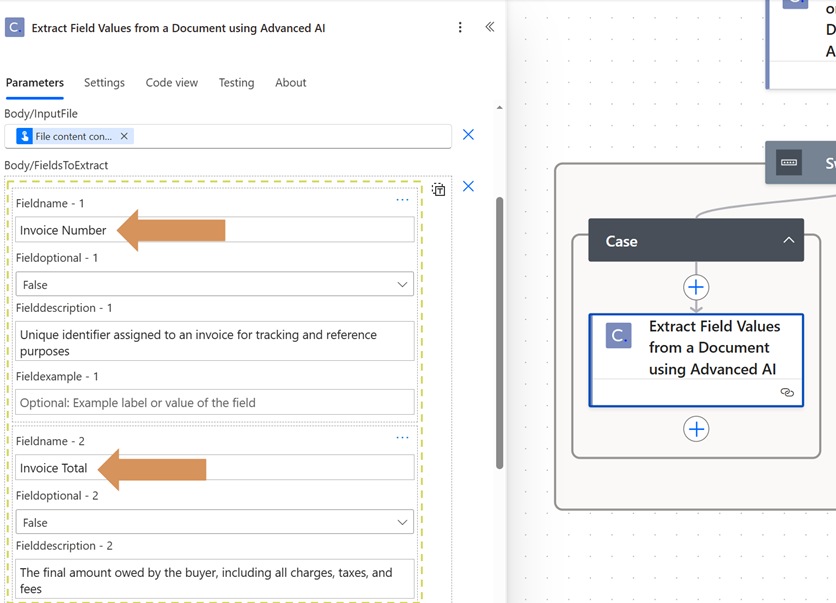Click the switch-to-array-input icon for FieldsToExtract
Viewport: 836px width, 603px height.
click(439, 189)
